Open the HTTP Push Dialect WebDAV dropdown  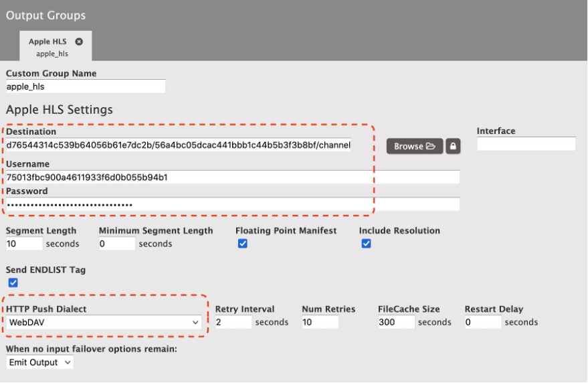tap(104, 322)
